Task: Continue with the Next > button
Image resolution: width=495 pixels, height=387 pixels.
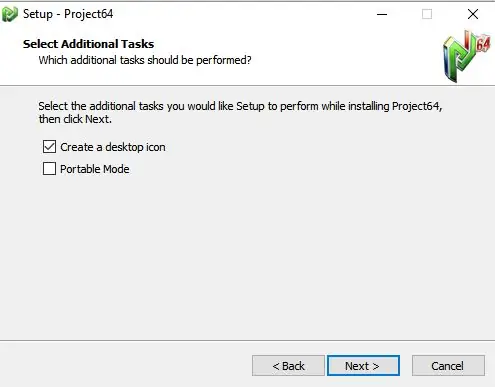Action: (363, 366)
